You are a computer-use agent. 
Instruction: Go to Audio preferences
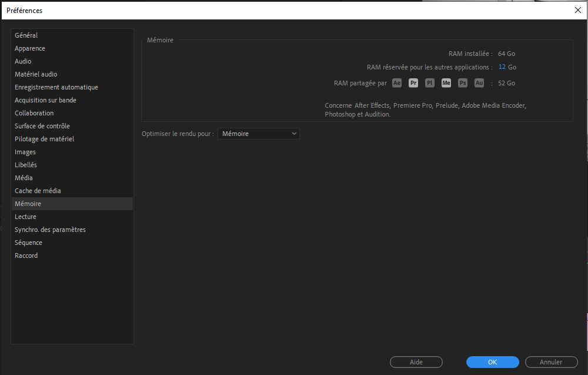24,61
